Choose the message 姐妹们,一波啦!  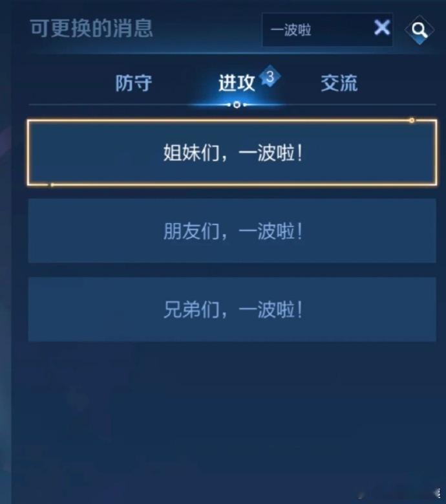pyautogui.click(x=232, y=152)
